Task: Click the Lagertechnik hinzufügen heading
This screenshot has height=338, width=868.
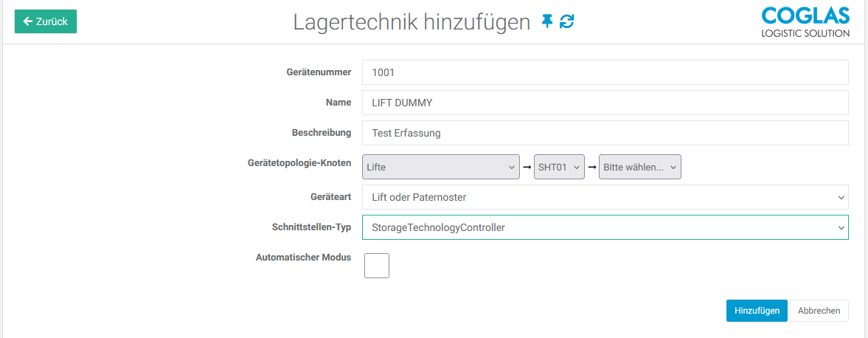Action: tap(412, 22)
